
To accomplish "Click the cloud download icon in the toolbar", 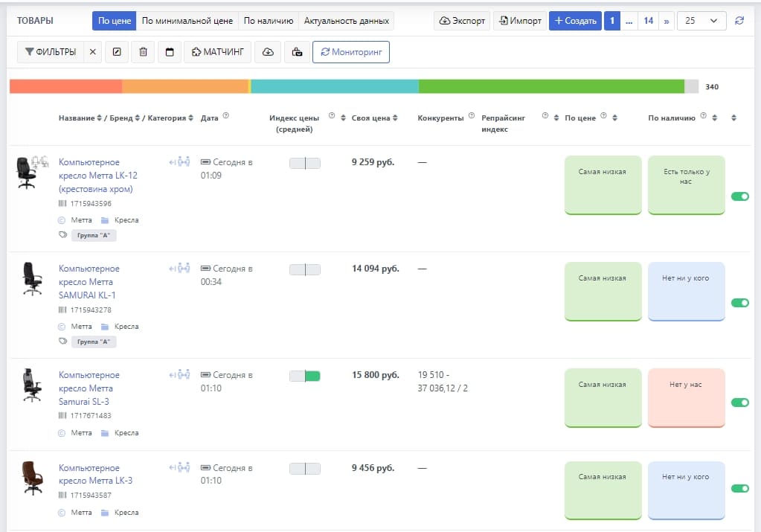I will coord(269,52).
